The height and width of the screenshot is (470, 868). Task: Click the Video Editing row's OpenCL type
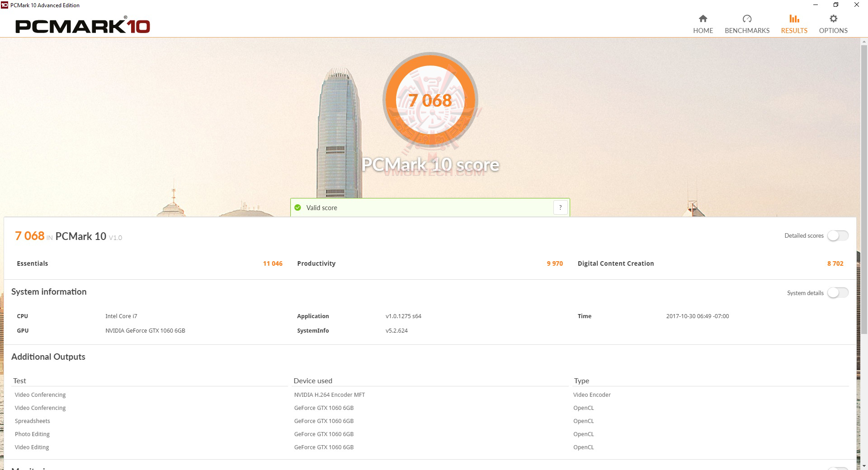tap(583, 447)
